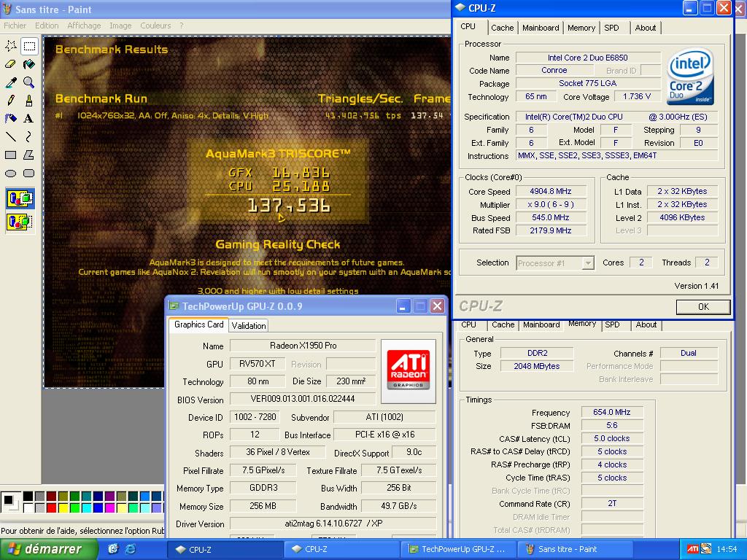
Task: Open the Edition menu in Paint
Action: click(47, 26)
